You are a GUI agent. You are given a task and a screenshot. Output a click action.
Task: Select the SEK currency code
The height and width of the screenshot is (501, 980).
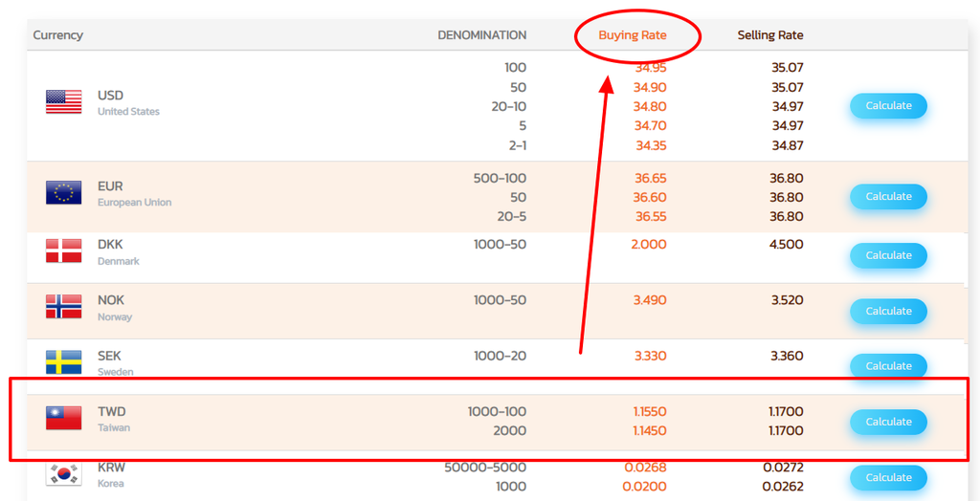[x=109, y=356]
